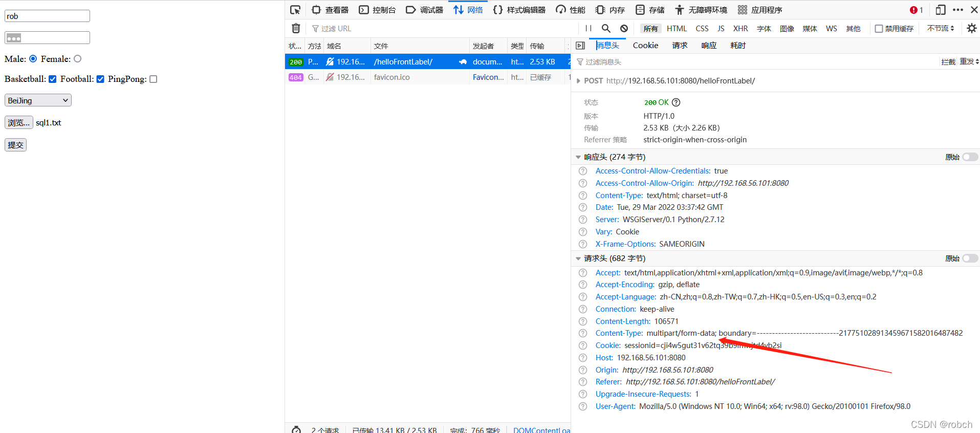Open the 重发 (Resend) dropdown
This screenshot has height=433, width=980.
pyautogui.click(x=969, y=62)
